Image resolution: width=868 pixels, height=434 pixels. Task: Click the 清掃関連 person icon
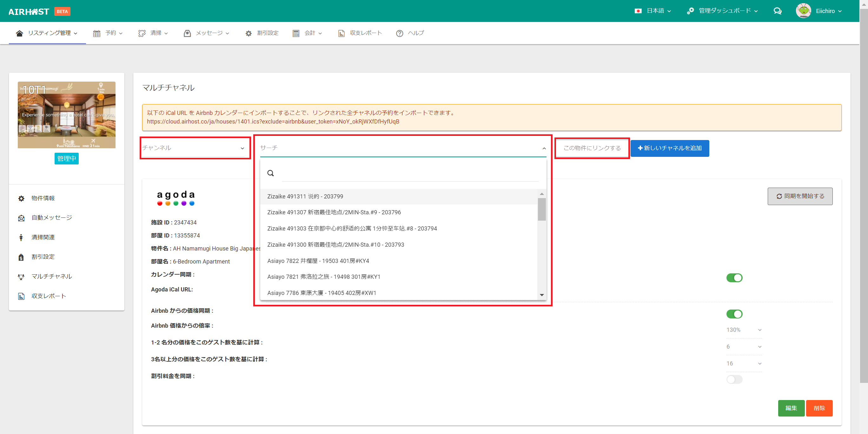[x=21, y=237]
